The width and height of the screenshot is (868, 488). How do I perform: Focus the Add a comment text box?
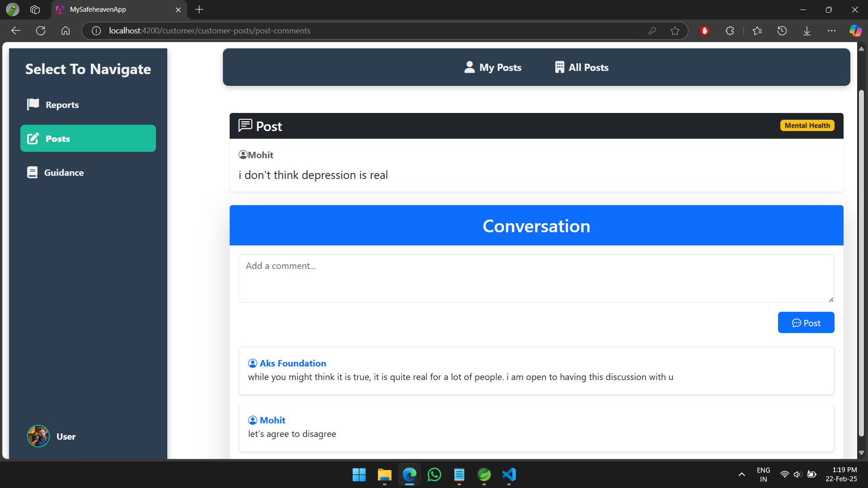coord(536,278)
